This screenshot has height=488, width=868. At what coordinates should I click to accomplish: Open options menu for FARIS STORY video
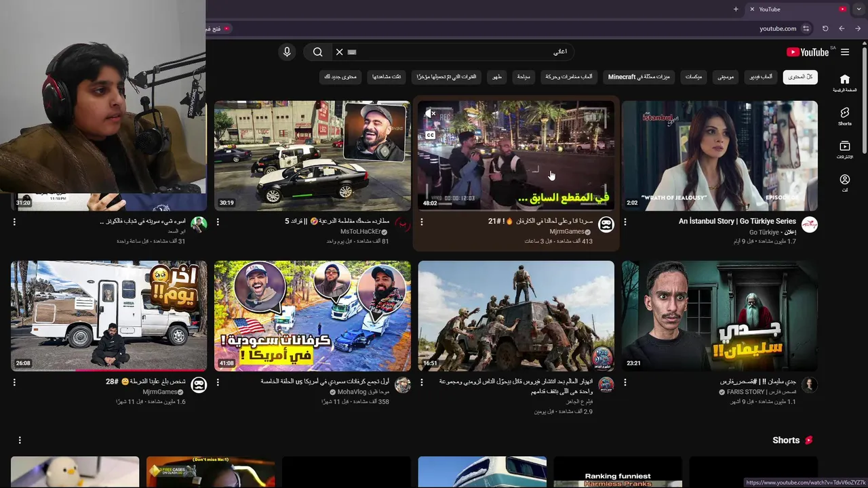625,382
